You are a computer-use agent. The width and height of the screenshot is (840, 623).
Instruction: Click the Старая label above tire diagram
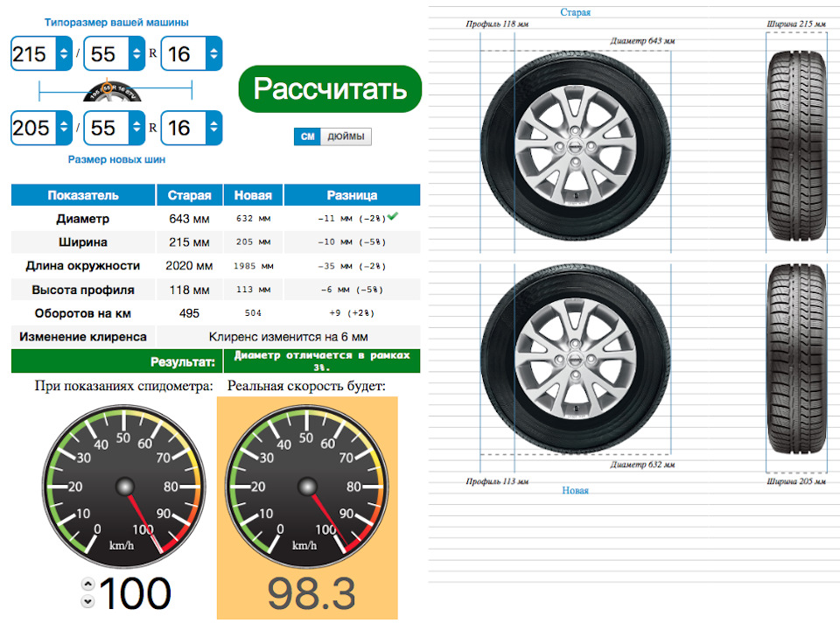576,12
